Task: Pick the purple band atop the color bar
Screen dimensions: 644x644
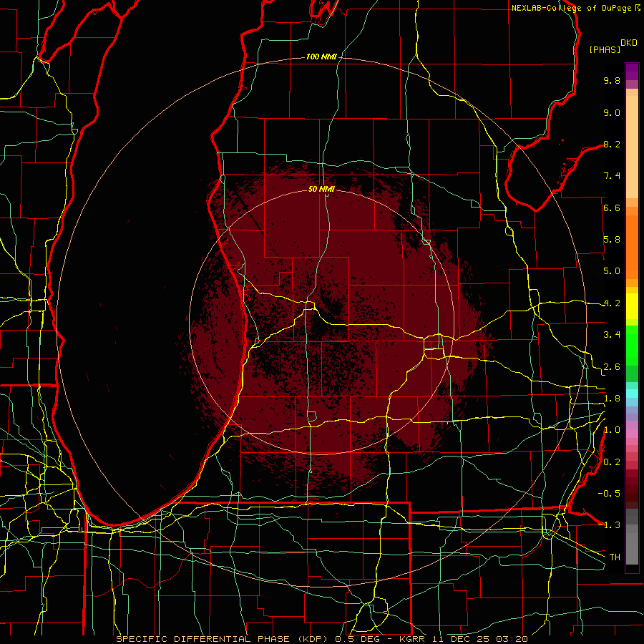Action: 632,72
